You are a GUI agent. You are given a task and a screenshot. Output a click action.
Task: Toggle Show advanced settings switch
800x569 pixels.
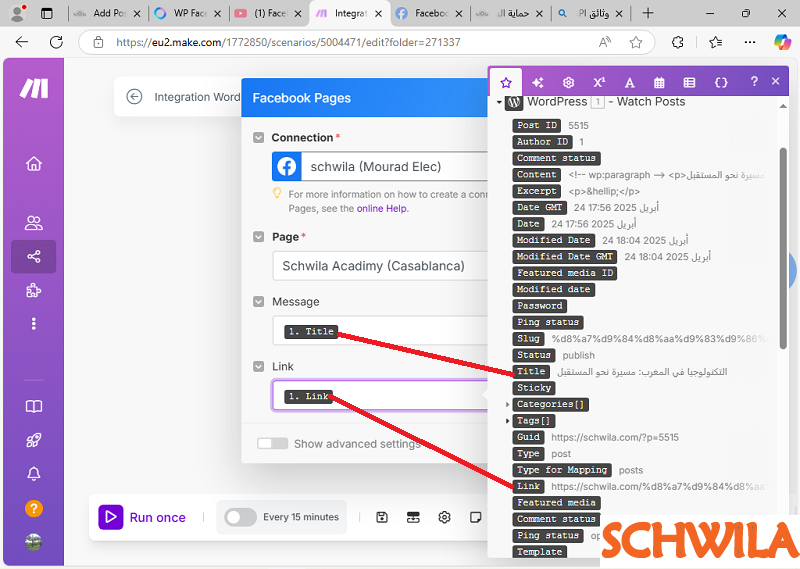pos(272,443)
